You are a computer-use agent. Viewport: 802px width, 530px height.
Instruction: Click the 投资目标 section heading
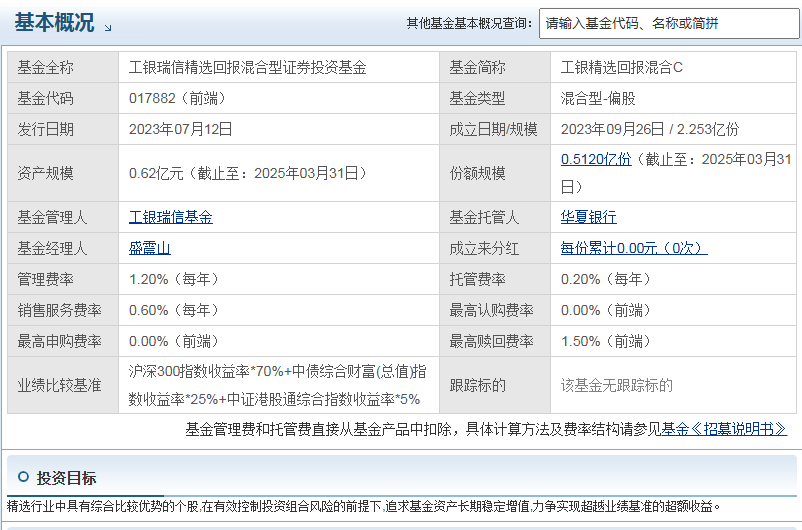point(66,478)
